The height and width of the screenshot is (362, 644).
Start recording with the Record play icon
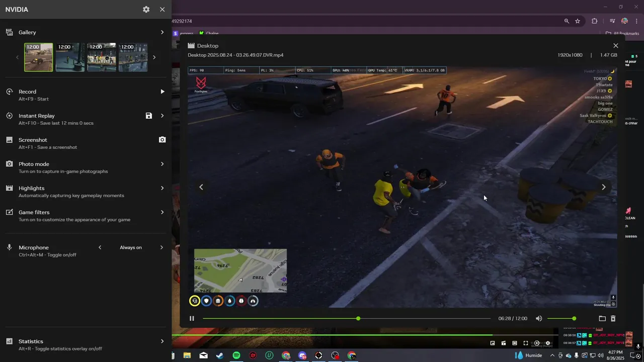[x=162, y=92]
